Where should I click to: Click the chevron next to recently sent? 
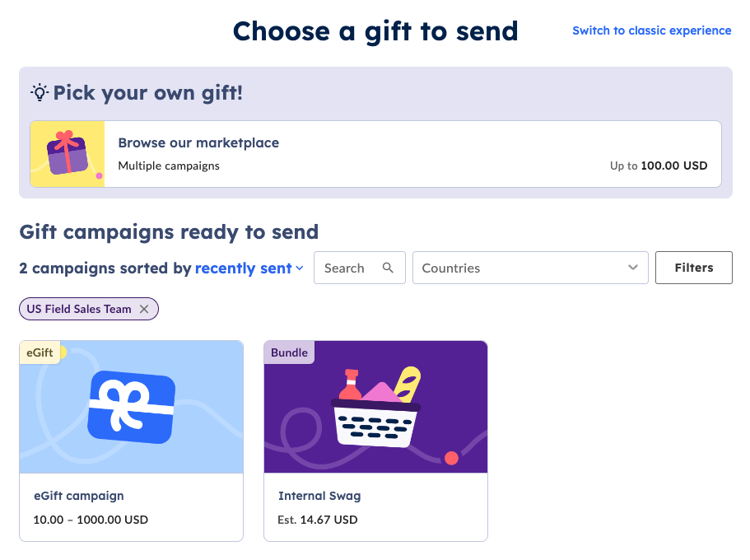pos(300,268)
